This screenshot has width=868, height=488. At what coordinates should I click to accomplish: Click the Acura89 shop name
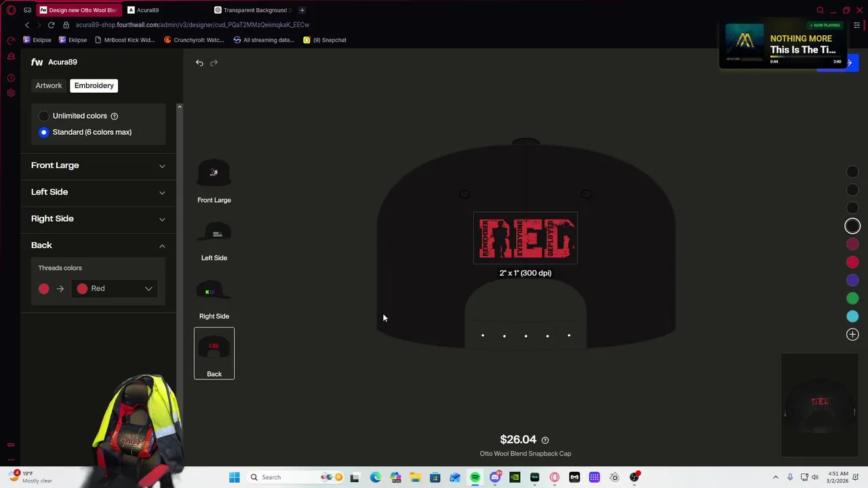pyautogui.click(x=62, y=62)
